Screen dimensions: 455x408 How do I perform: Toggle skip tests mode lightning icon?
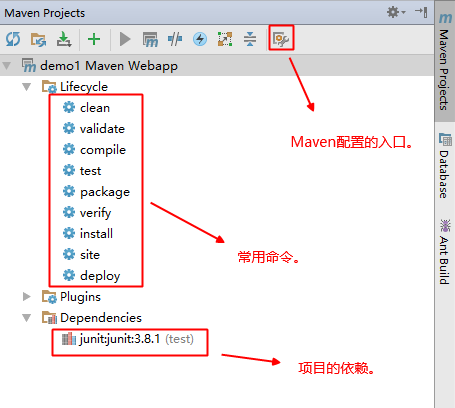[x=200, y=39]
